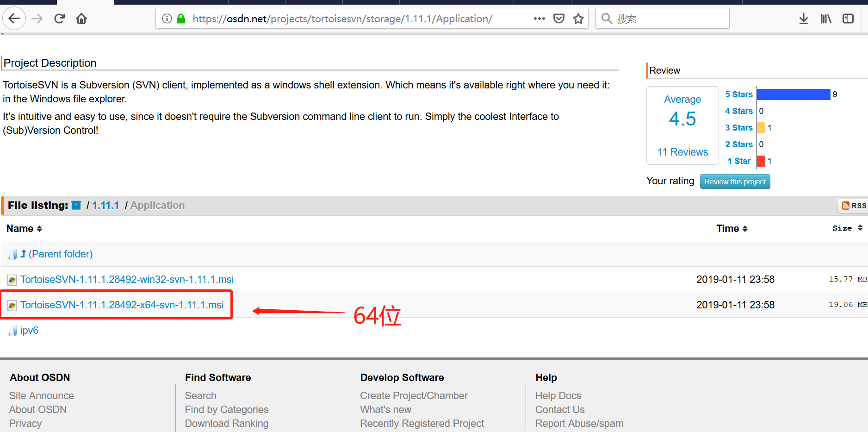This screenshot has width=868, height=432.
Task: Save page to Pocket
Action: [x=559, y=19]
